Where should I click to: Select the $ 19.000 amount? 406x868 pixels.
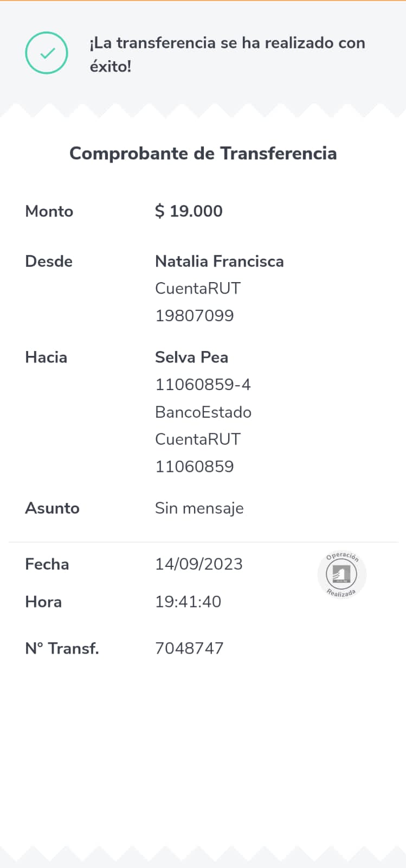[189, 211]
